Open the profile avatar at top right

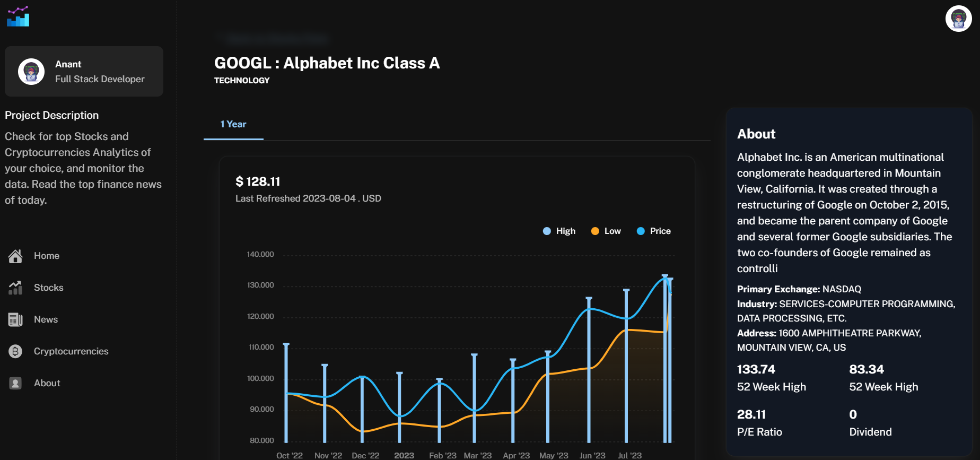958,19
